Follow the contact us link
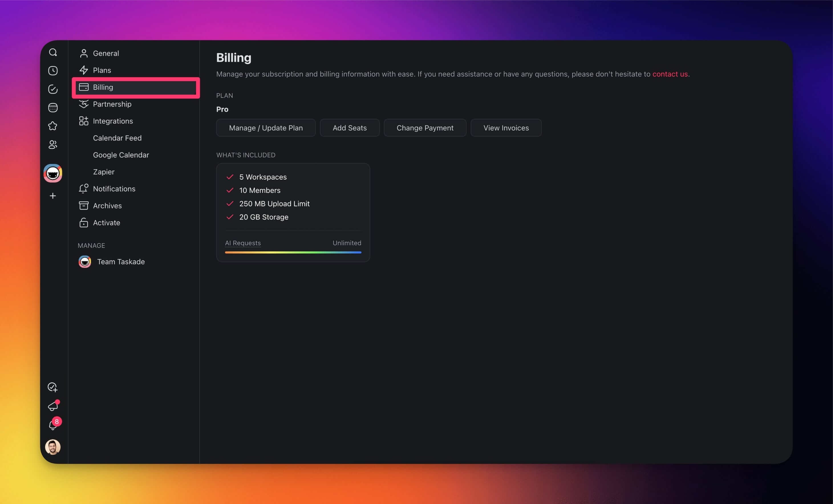 point(670,74)
